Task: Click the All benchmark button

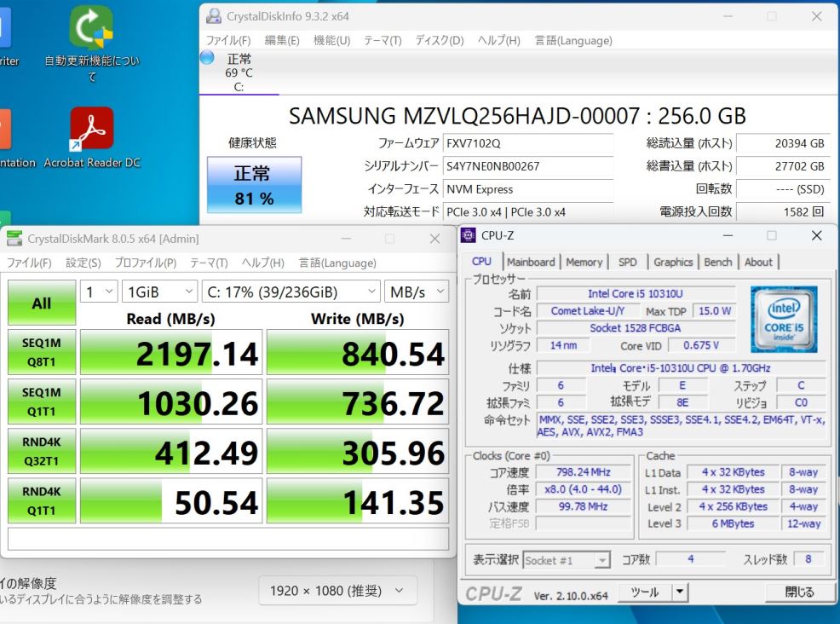Action: pyautogui.click(x=41, y=303)
